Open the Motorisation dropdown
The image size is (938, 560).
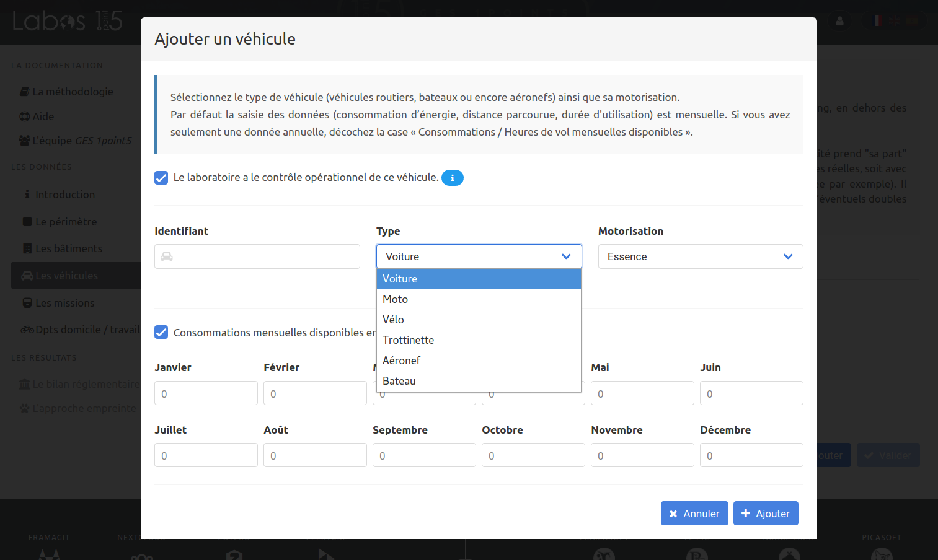700,256
